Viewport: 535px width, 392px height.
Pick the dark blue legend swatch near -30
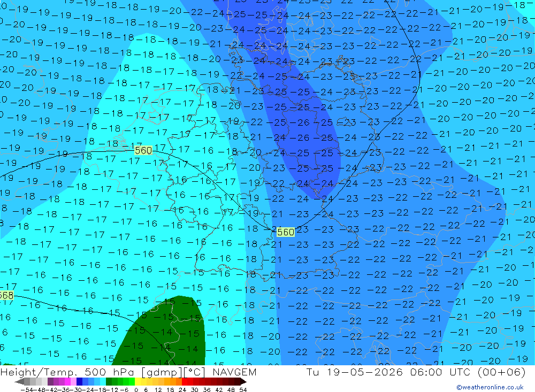pyautogui.click(x=79, y=381)
